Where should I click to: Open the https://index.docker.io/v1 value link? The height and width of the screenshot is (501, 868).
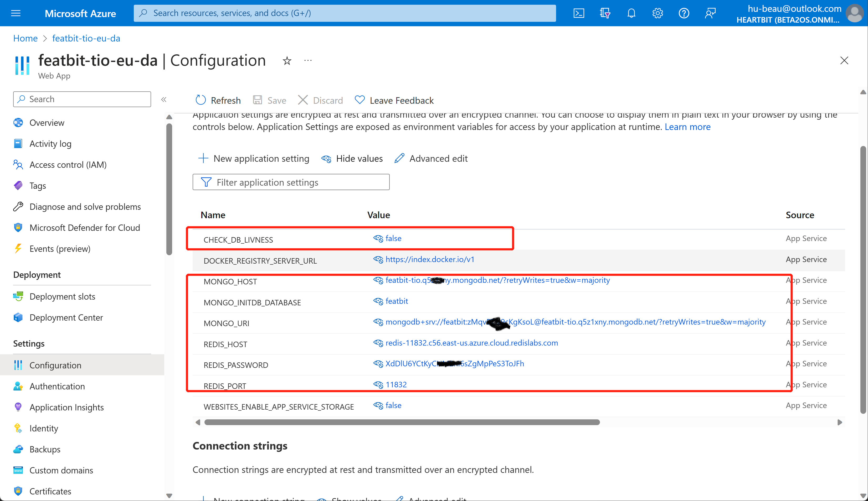coord(430,259)
